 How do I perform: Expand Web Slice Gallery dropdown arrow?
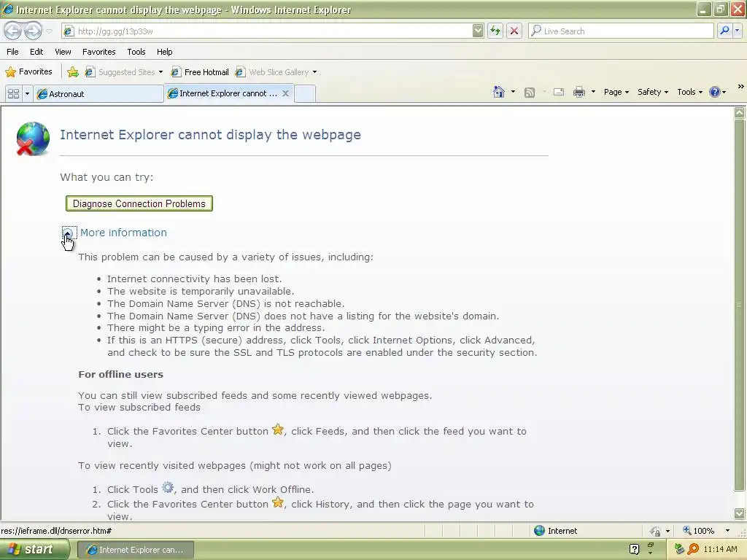(315, 72)
